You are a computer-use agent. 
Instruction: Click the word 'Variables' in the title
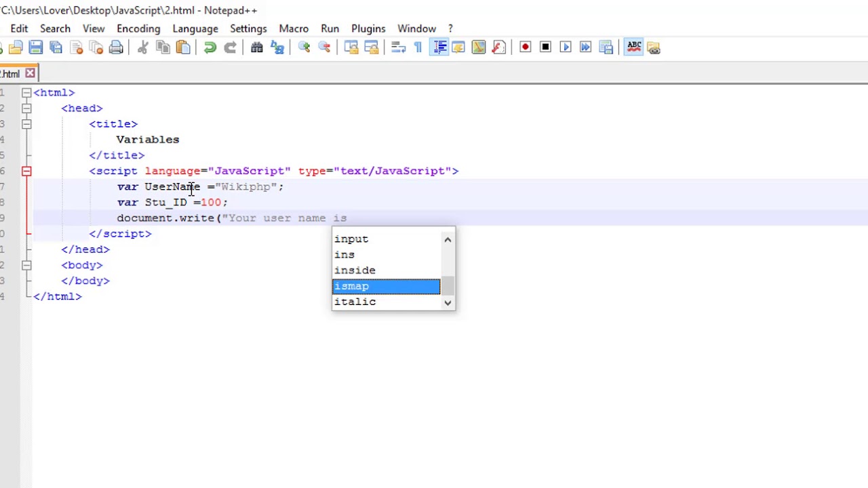point(148,140)
